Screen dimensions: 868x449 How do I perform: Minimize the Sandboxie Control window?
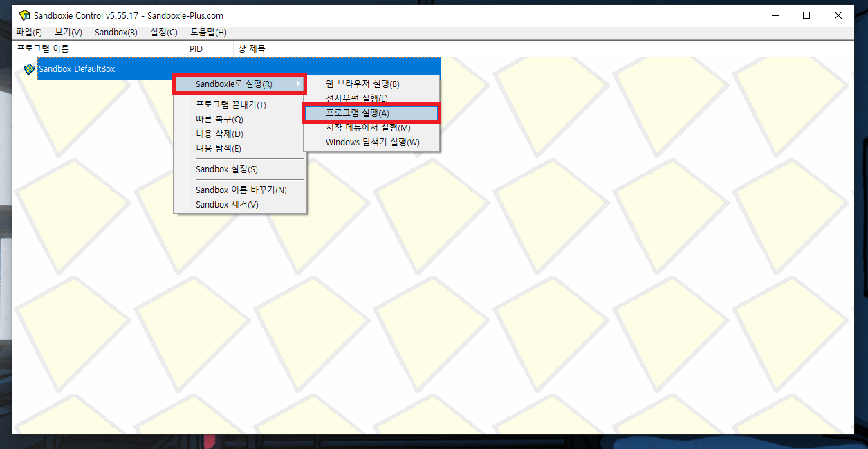tap(775, 15)
